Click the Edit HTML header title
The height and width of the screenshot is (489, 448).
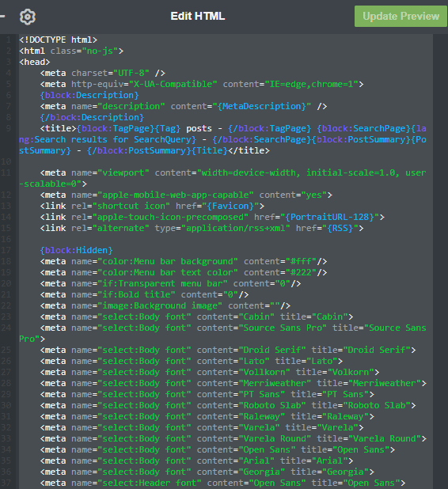(x=197, y=16)
